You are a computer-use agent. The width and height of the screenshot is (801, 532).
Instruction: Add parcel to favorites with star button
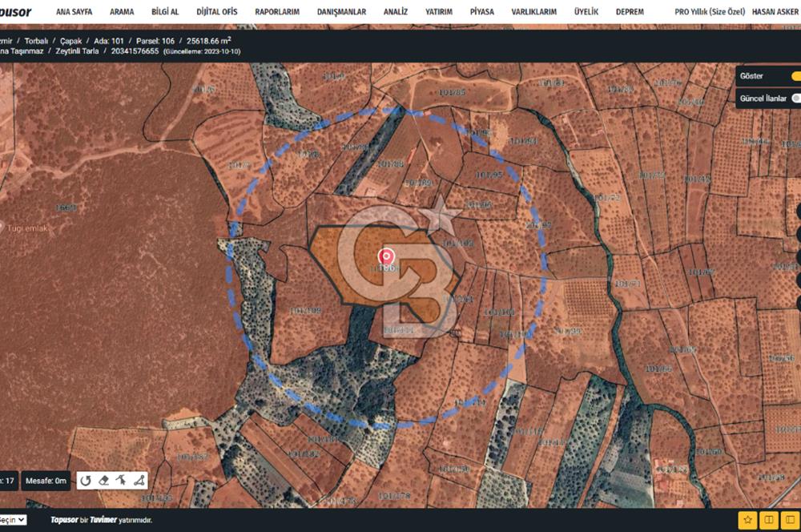coord(747,520)
